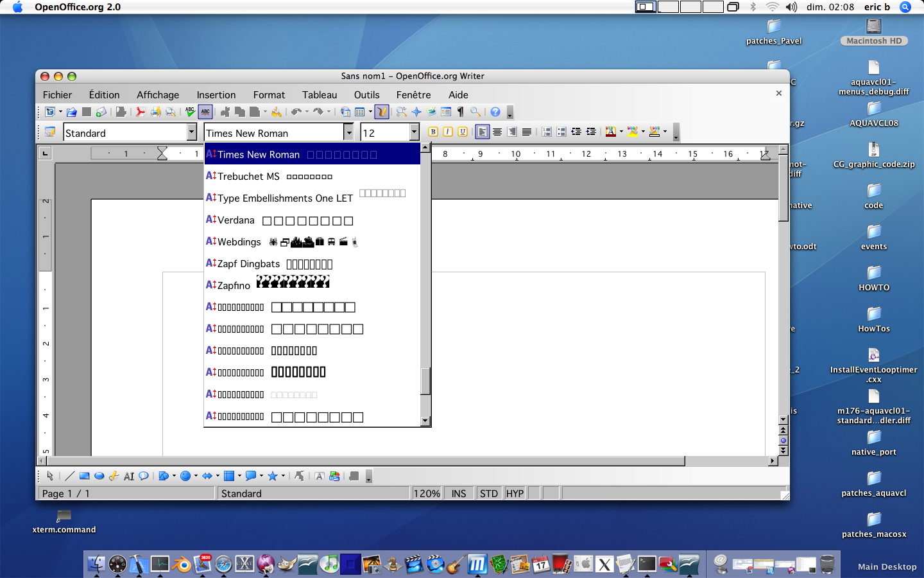This screenshot has height=578, width=924.
Task: Click the Decrease Indent icon
Action: 576,132
